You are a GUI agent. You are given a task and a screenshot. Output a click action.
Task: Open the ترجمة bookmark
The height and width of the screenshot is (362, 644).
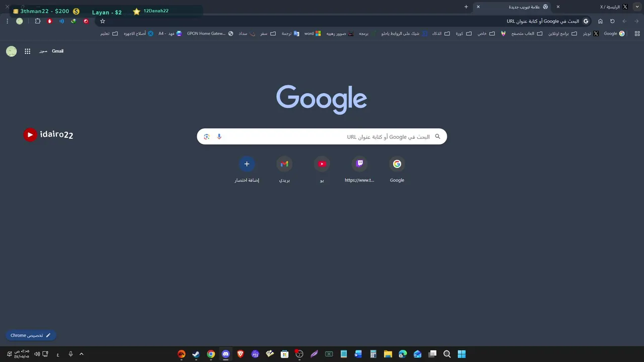coord(290,34)
